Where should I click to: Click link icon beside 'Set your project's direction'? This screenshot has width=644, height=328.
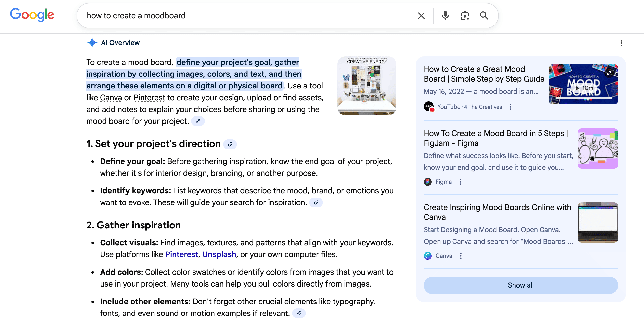[x=230, y=144]
